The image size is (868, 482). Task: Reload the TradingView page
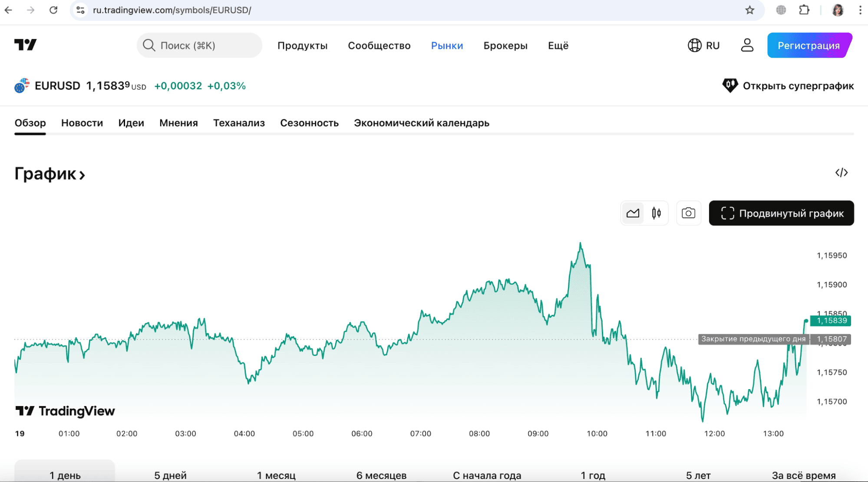53,10
